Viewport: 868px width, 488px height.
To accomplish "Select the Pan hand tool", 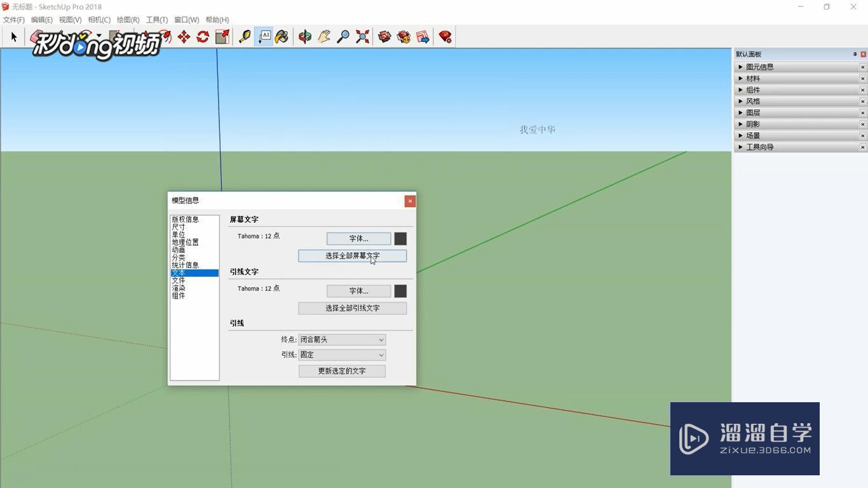I will [x=324, y=37].
